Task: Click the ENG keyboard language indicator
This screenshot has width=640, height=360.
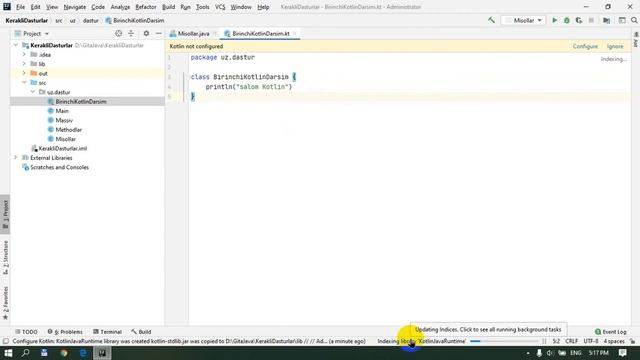Action: point(576,353)
